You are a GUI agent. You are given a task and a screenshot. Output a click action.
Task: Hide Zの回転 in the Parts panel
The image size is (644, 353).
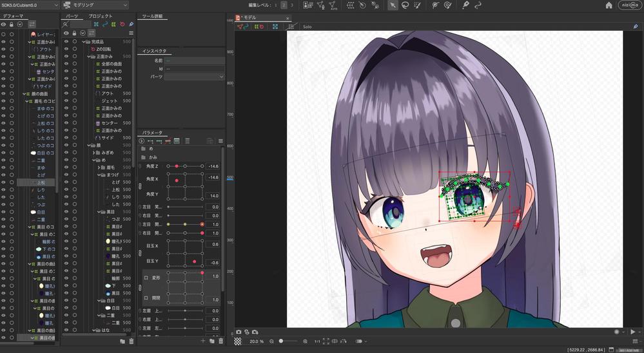pos(66,49)
